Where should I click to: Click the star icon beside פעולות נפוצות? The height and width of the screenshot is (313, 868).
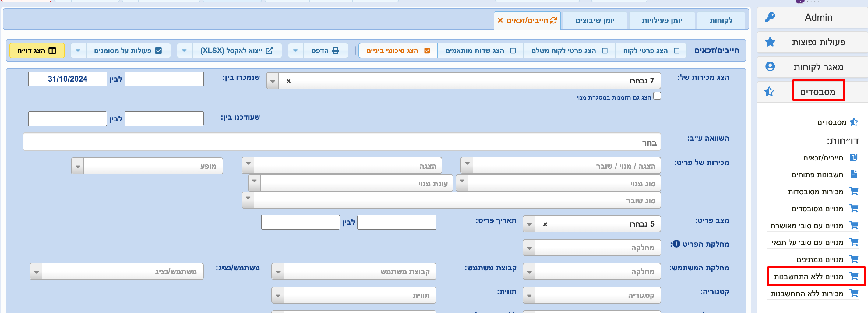tap(770, 42)
